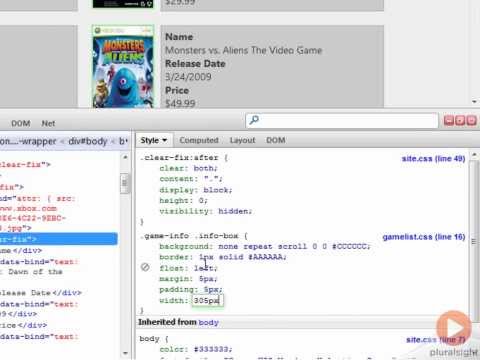Click the $49.99 price text
This screenshot has height=360, width=480.
(180, 104)
